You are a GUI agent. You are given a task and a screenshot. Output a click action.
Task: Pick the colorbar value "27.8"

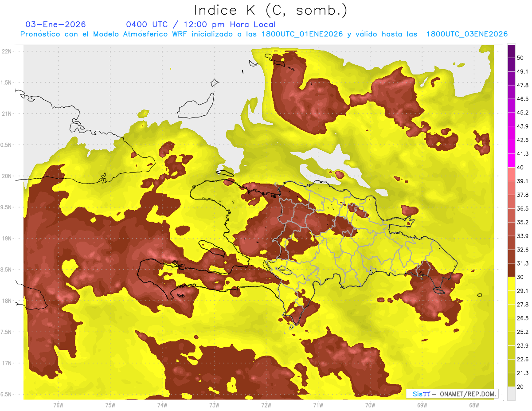point(522,304)
